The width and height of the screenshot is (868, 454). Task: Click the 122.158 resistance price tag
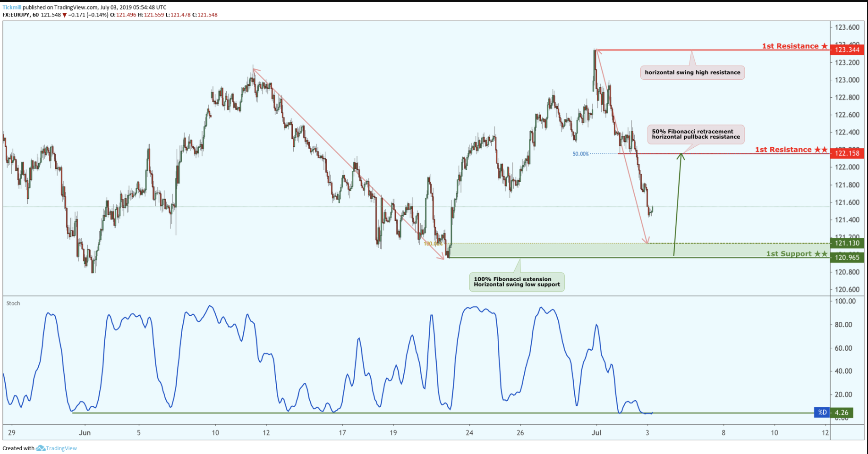(x=847, y=153)
